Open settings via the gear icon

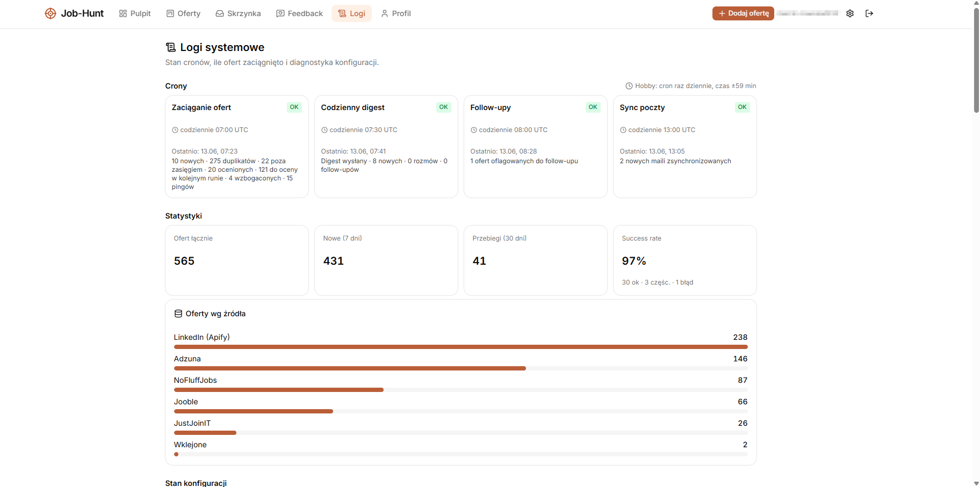pos(850,13)
